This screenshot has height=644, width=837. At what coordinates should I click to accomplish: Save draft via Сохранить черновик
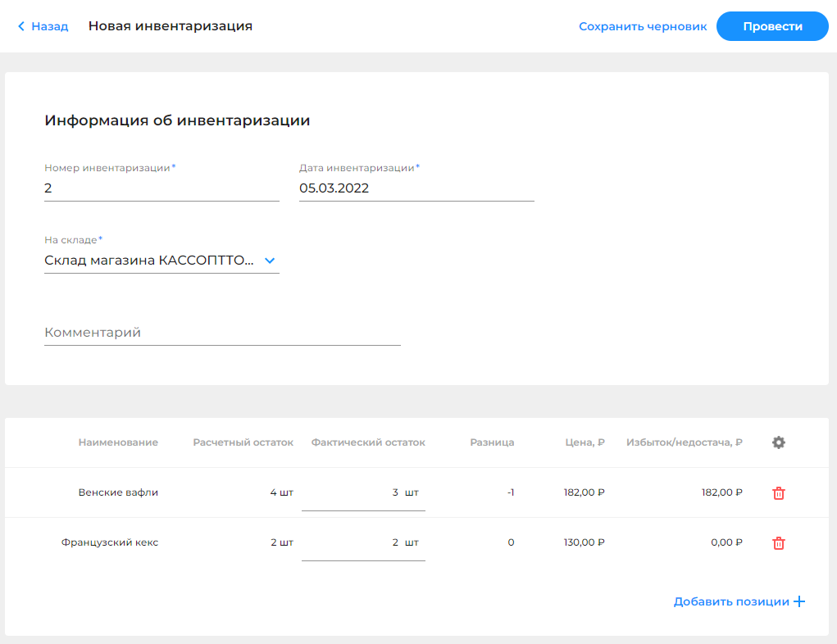(643, 26)
